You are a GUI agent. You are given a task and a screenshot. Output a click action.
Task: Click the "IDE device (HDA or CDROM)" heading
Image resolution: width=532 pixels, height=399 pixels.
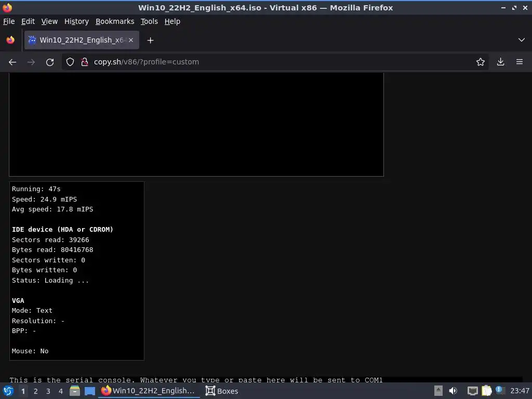pos(62,229)
